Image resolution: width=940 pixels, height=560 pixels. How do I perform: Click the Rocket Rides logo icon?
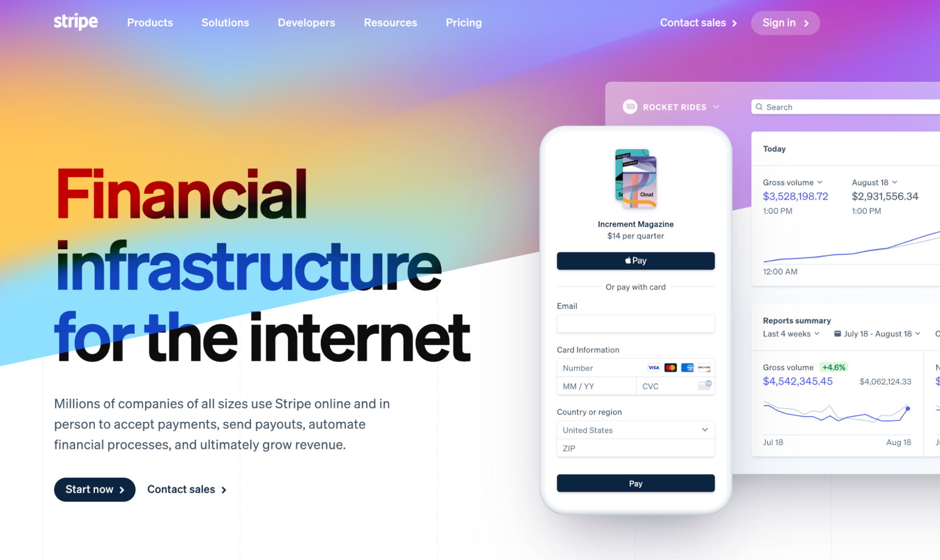pyautogui.click(x=628, y=107)
